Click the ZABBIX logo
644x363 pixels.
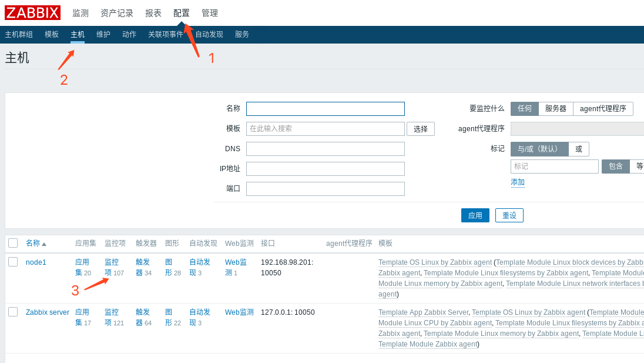point(32,13)
